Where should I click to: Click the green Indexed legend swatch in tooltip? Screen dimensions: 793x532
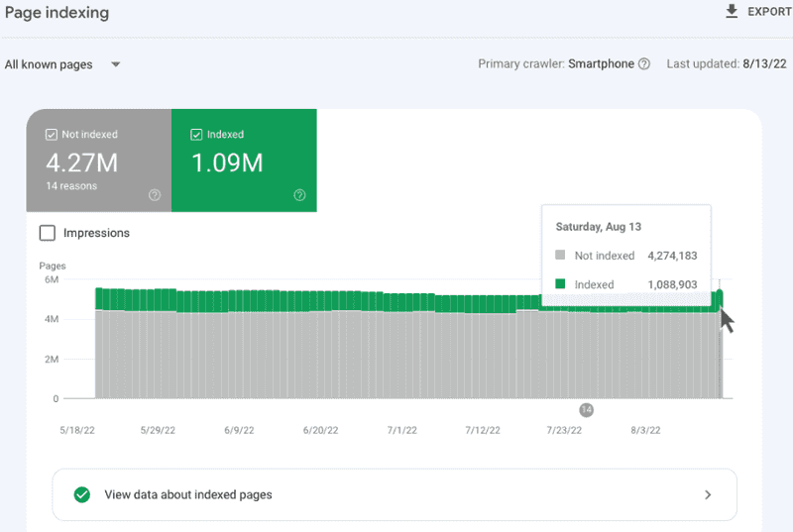[561, 284]
